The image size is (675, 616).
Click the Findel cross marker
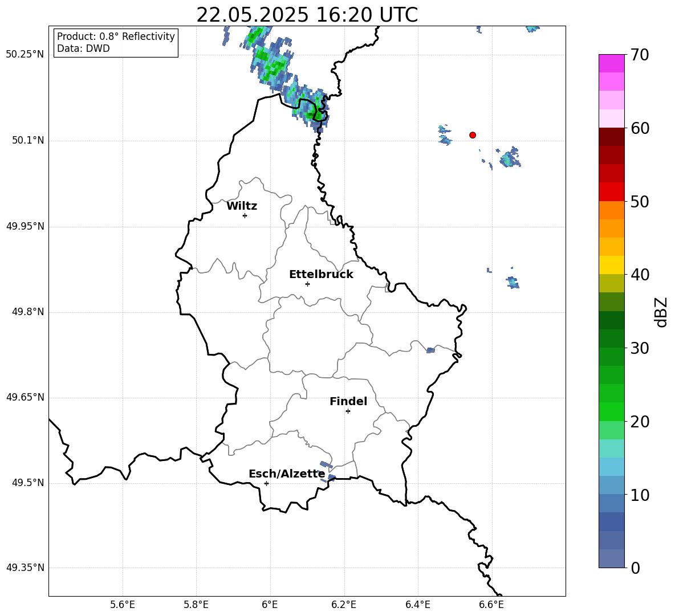[x=348, y=411]
